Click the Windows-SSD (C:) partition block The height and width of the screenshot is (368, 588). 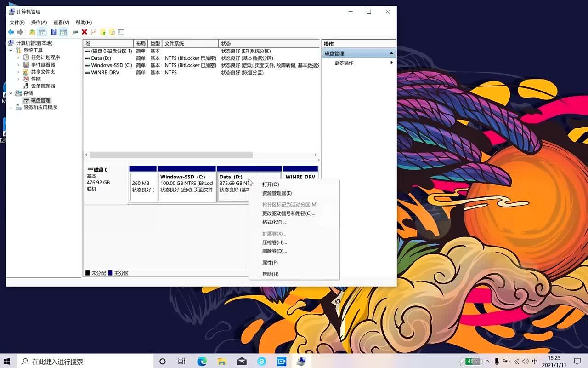(x=187, y=184)
